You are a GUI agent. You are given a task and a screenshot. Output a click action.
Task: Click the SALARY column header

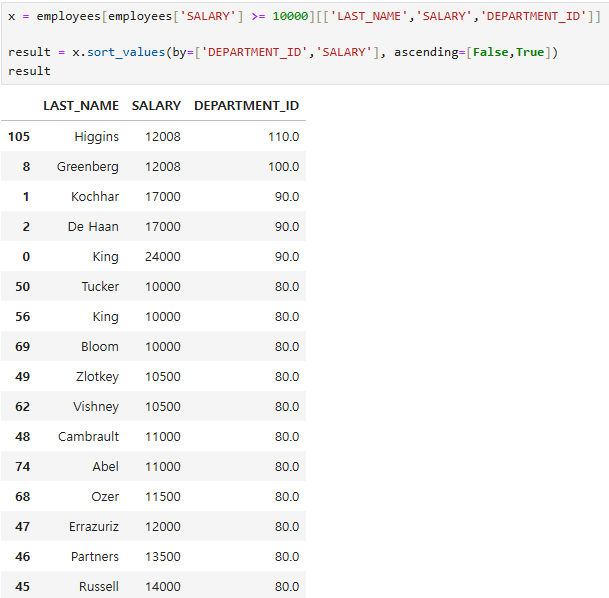156,106
